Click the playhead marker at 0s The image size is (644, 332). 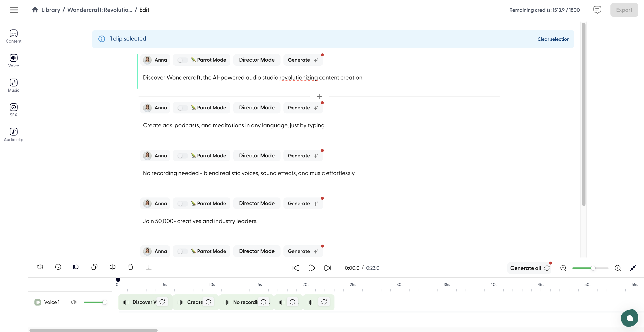[x=118, y=280]
